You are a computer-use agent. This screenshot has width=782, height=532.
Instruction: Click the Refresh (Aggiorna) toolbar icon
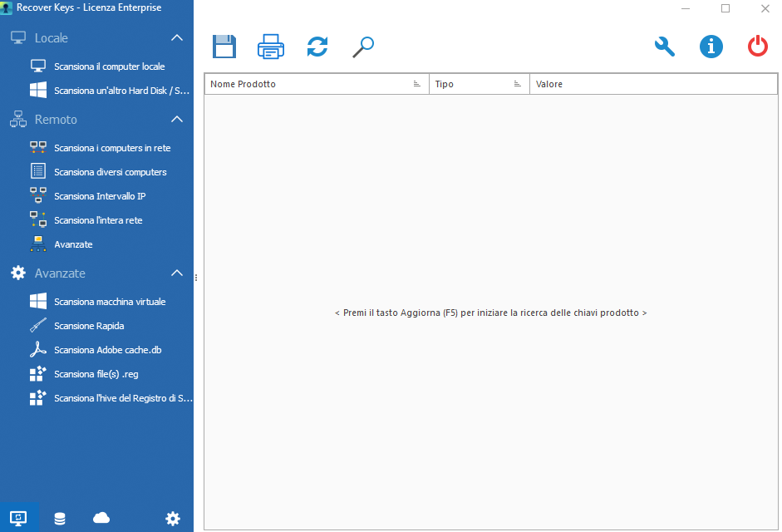317,47
